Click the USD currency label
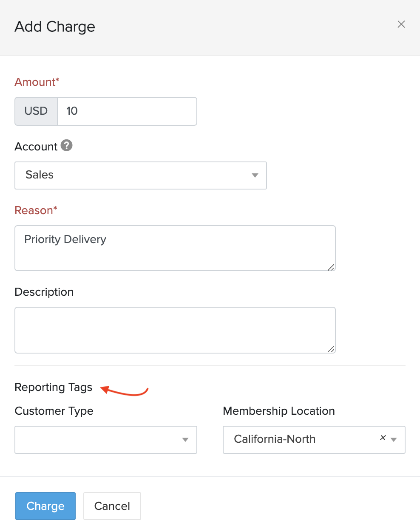Viewport: 420px width, 532px height. click(36, 111)
